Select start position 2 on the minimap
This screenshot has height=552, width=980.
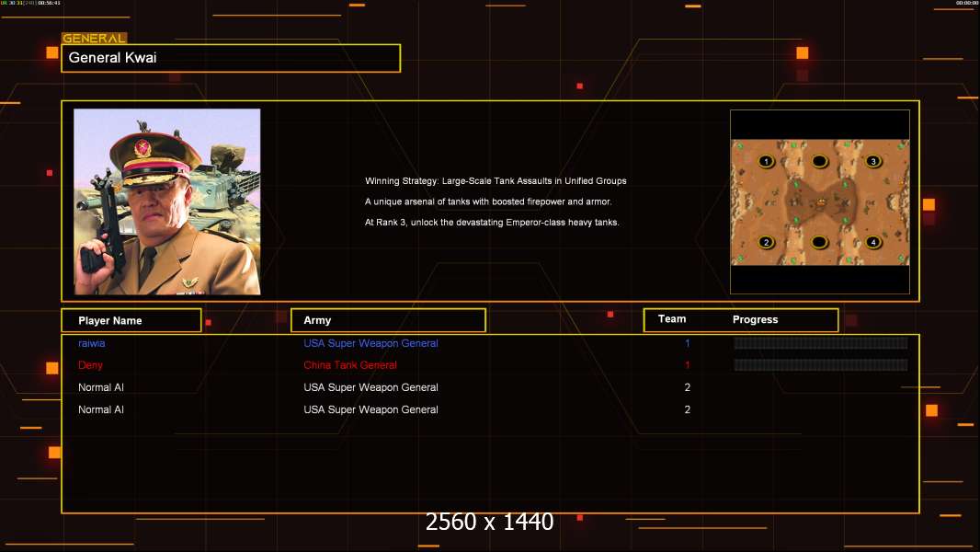tap(766, 242)
